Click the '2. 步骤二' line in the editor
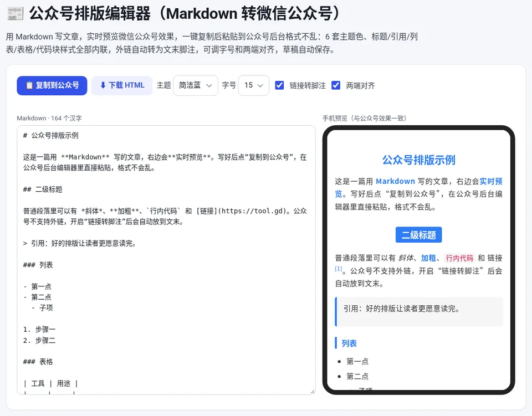 point(39,340)
